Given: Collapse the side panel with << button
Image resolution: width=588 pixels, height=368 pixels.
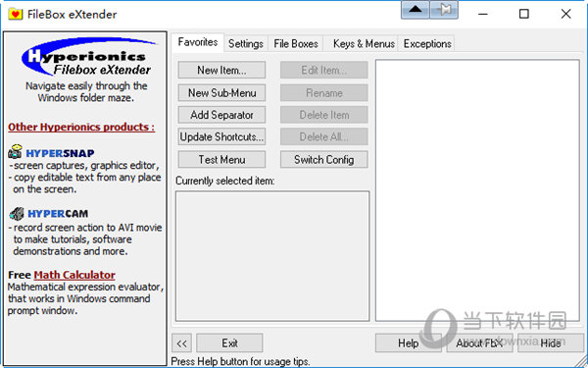Looking at the screenshot, I should [x=182, y=342].
